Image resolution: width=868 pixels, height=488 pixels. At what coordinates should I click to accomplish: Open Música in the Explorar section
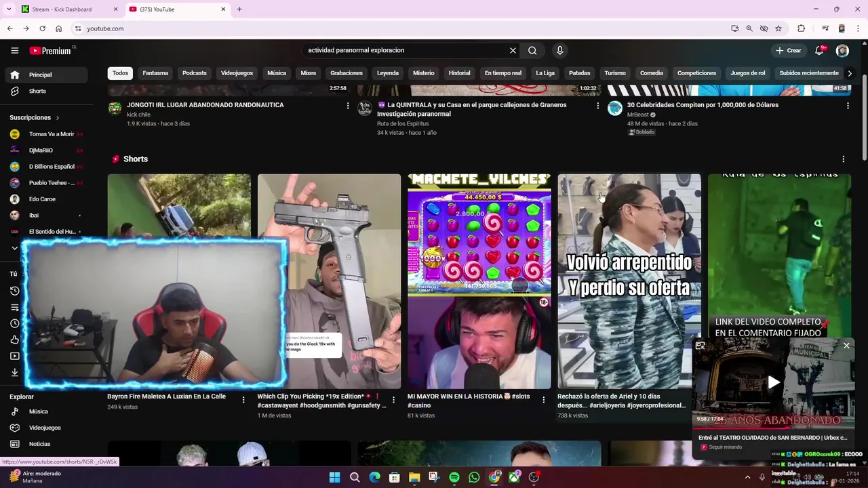pyautogui.click(x=46, y=411)
